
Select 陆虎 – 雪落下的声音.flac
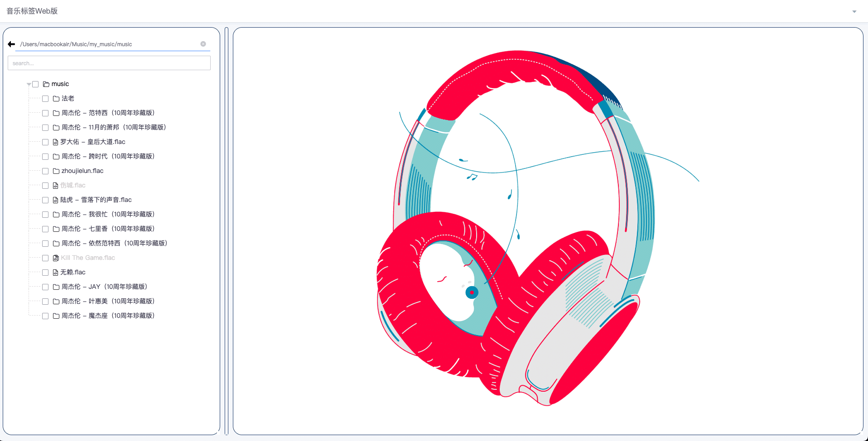96,200
